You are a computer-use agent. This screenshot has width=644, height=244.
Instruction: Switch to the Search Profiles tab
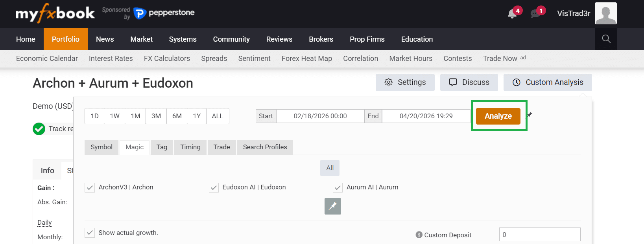pos(265,147)
